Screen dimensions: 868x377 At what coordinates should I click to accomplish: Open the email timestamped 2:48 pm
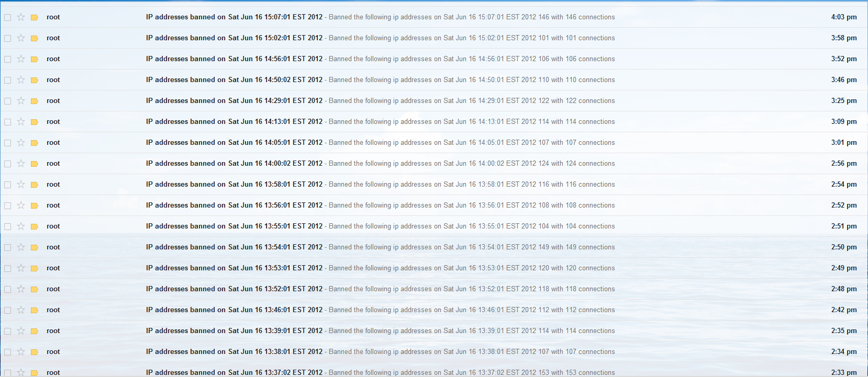click(434, 289)
